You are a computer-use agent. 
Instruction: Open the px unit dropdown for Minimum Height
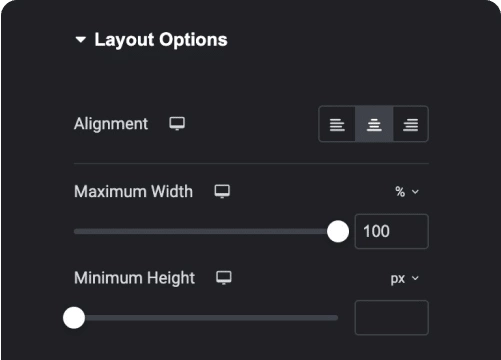pos(404,278)
